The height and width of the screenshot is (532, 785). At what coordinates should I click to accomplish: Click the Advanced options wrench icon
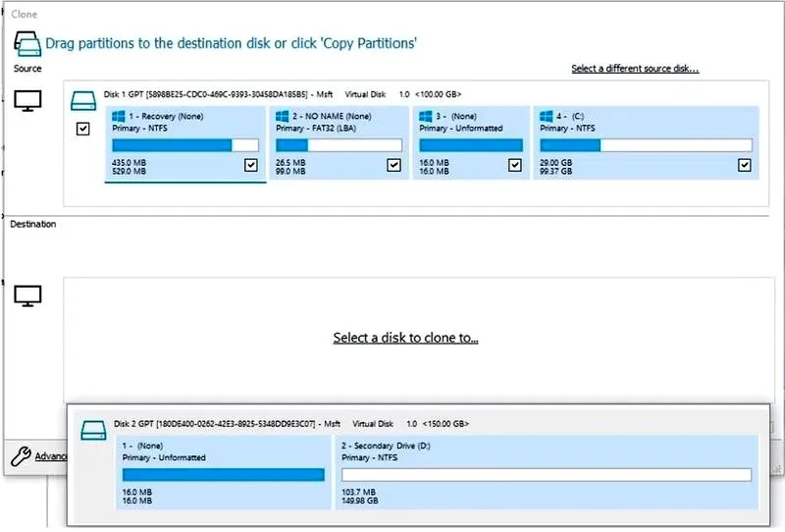[21, 456]
